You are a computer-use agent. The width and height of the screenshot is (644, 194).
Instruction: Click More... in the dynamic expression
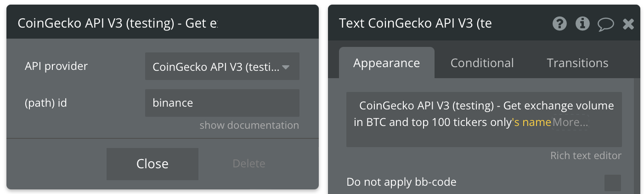pyautogui.click(x=571, y=122)
